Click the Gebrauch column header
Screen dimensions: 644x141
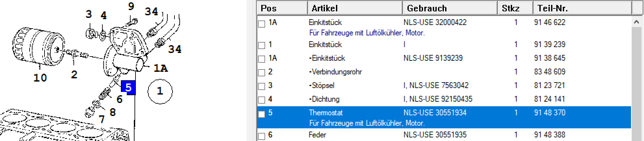coord(450,8)
